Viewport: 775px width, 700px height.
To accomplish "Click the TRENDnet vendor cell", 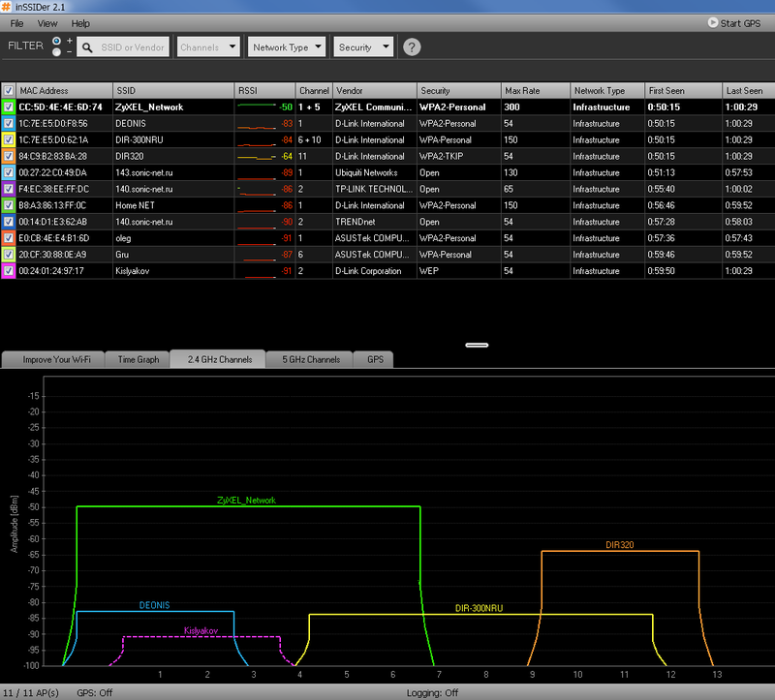I will [355, 222].
